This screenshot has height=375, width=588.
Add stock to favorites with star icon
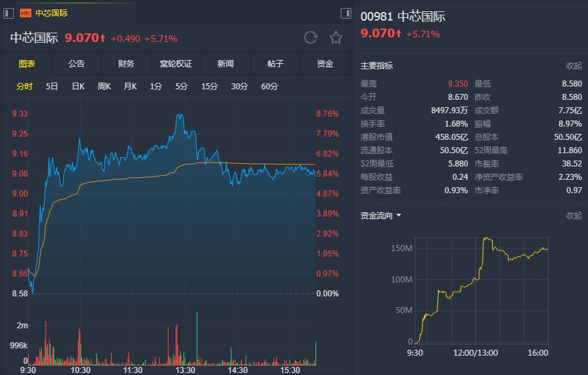click(336, 38)
